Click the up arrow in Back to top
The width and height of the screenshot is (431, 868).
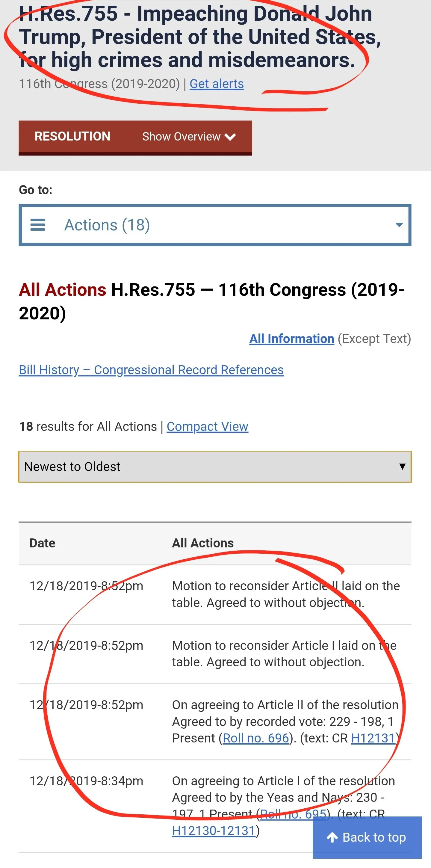pos(332,837)
